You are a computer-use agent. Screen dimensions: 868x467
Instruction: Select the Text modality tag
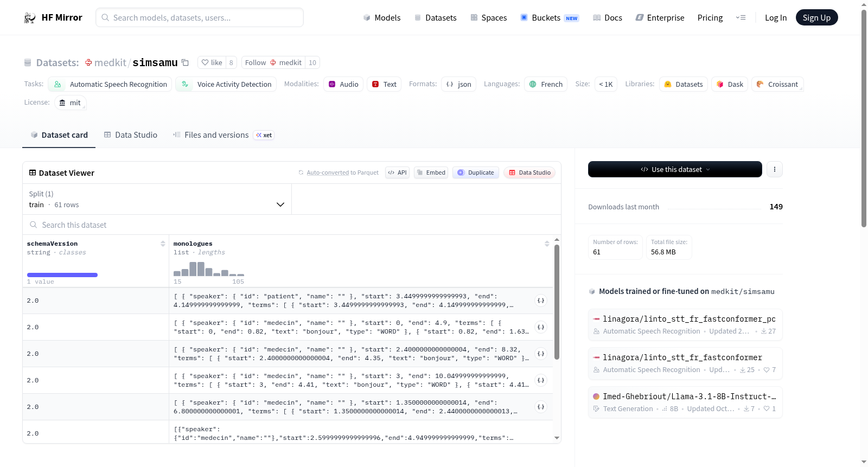click(384, 84)
